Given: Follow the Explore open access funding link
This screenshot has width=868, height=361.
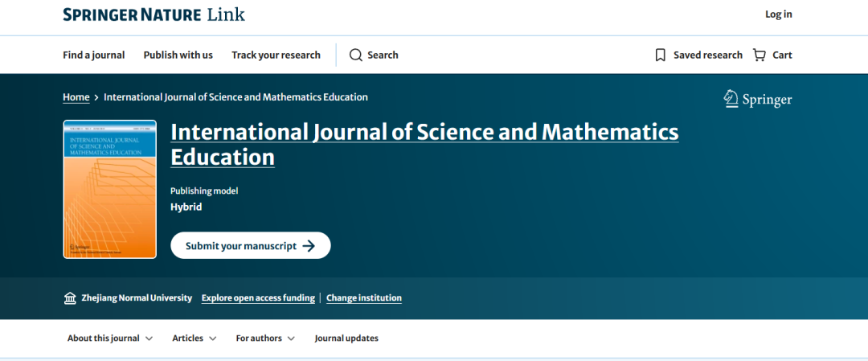Looking at the screenshot, I should pyautogui.click(x=258, y=298).
